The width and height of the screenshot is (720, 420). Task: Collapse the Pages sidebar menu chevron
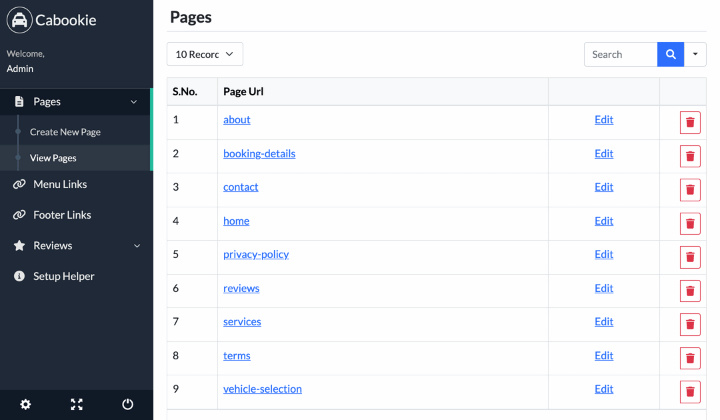134,102
